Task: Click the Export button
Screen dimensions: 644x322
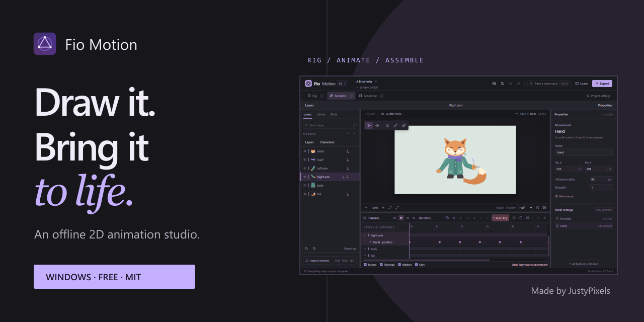Action: click(602, 84)
